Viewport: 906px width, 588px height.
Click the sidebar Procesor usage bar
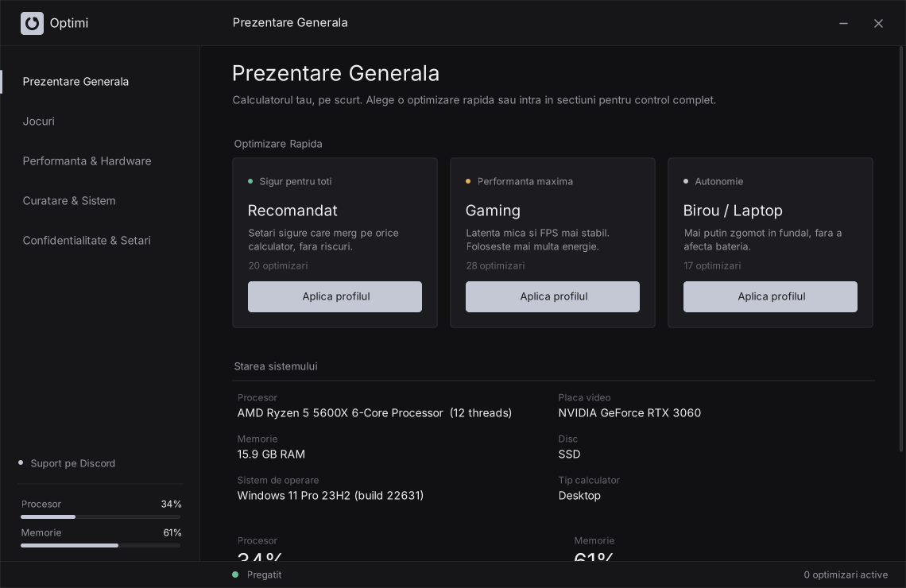101,517
